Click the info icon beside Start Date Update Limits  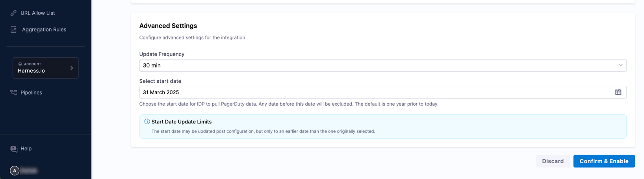click(x=147, y=121)
